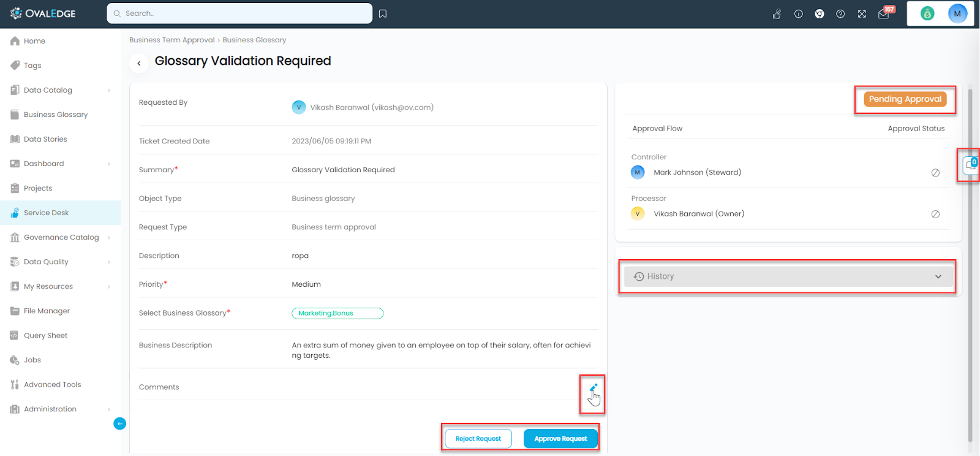
Task: Click the bookmark icon beside search
Action: click(x=383, y=13)
